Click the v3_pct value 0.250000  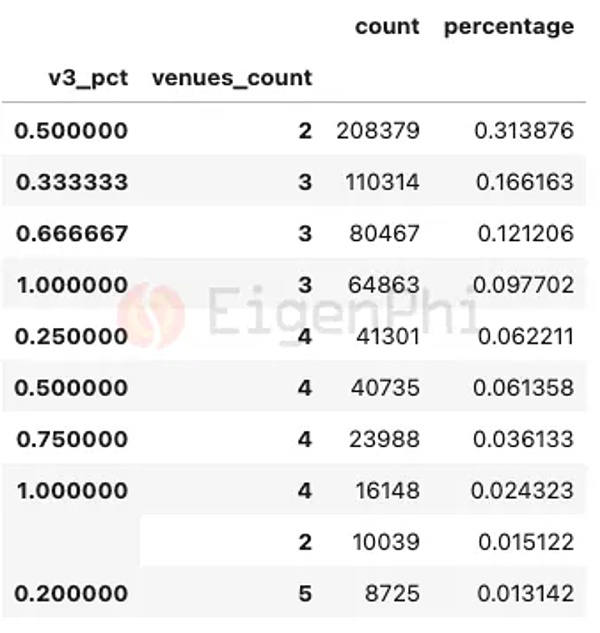click(x=72, y=336)
